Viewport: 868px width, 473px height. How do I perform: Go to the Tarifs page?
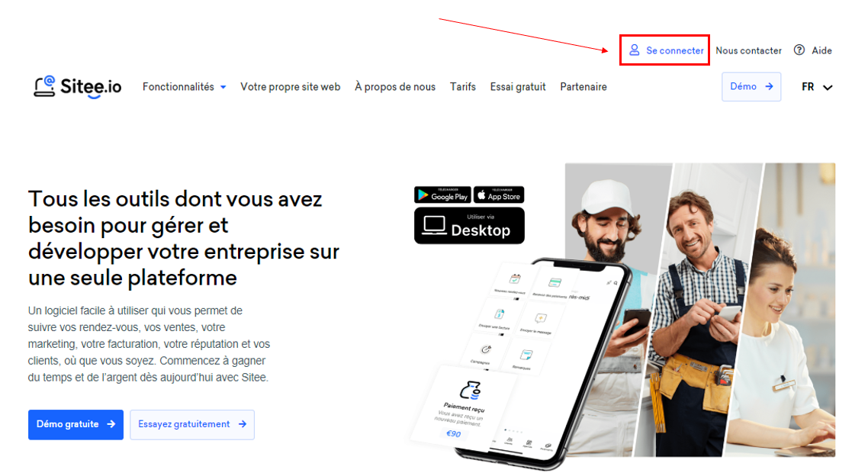463,87
